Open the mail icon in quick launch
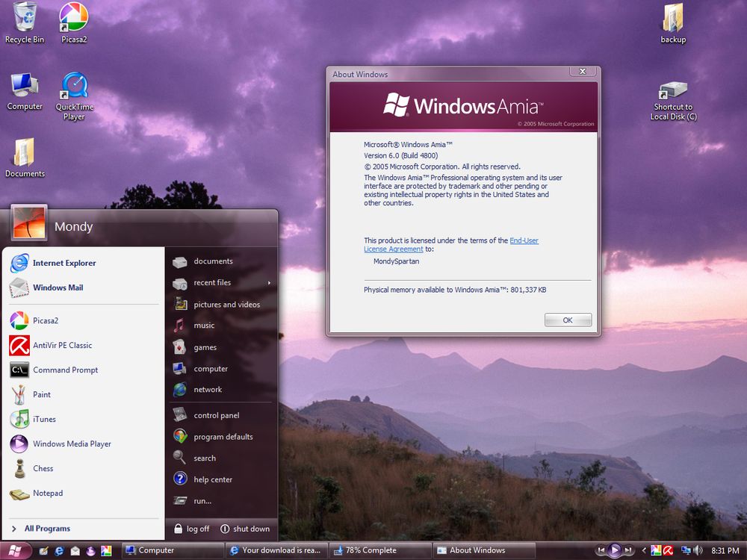The image size is (747, 560). pyautogui.click(x=75, y=551)
